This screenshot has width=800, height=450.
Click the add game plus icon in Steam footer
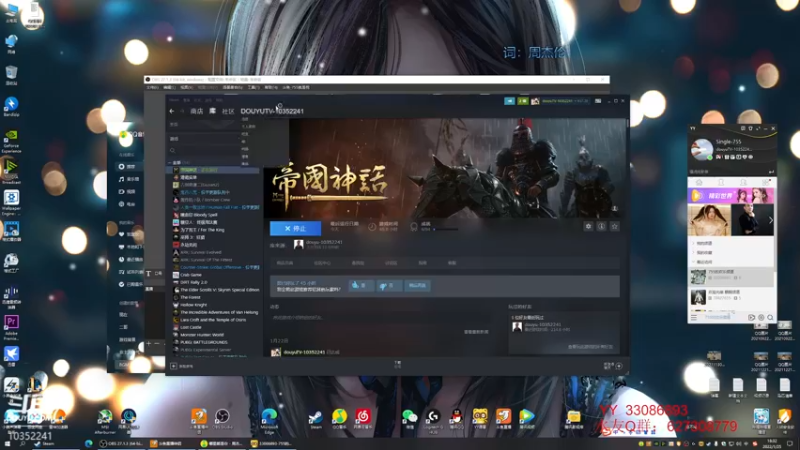[x=173, y=366]
